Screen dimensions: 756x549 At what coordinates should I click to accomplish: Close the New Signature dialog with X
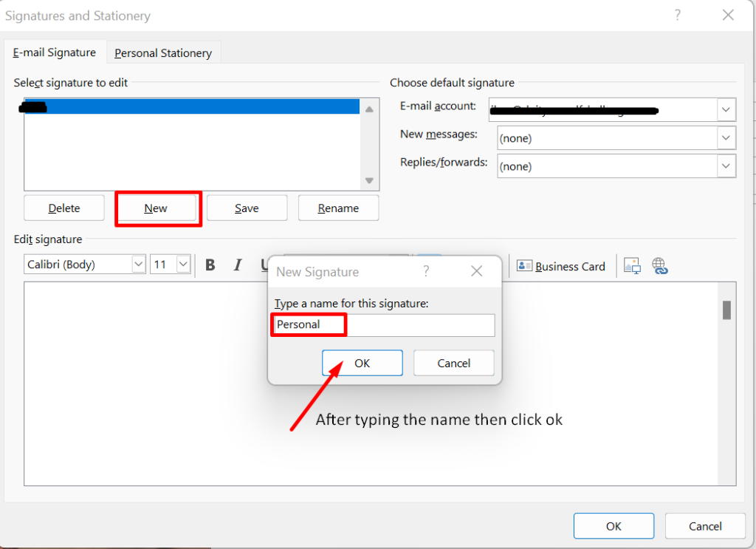pos(477,272)
